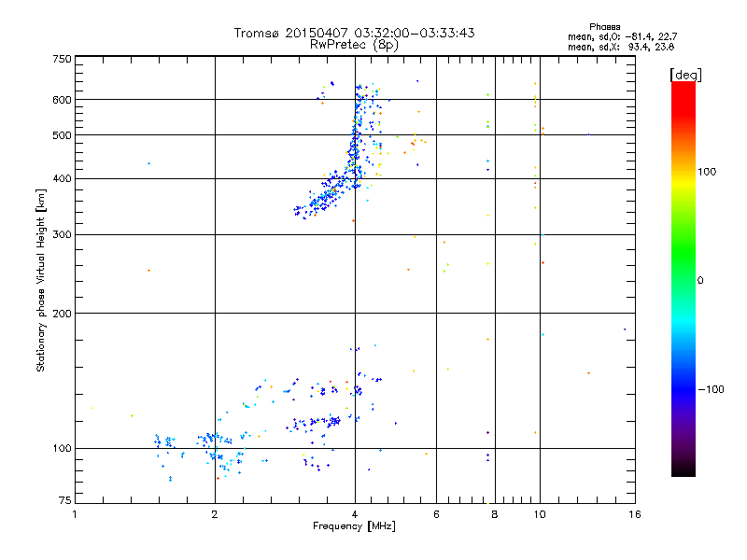747x560 pixels.
Task: Click the 'Phases' heading above the stats
Action: pyautogui.click(x=604, y=27)
